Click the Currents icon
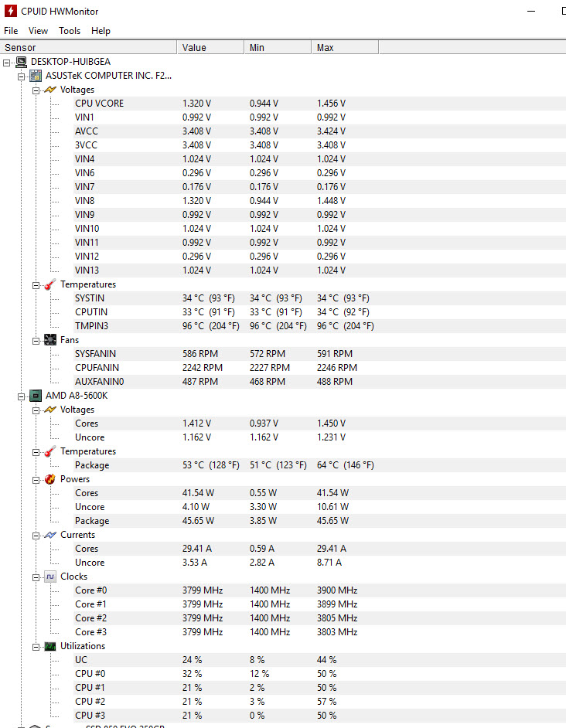Screen dimensions: 566x728 (50, 535)
